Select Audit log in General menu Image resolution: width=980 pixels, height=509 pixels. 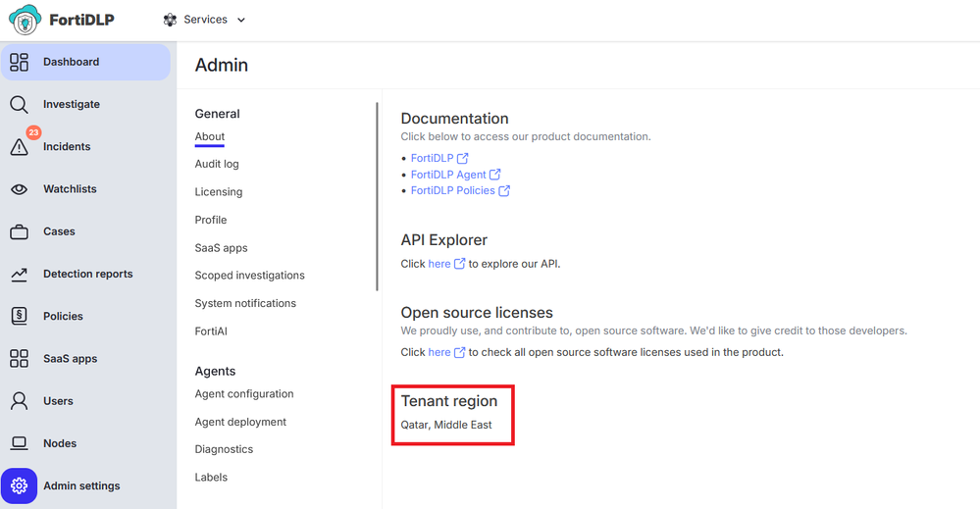point(217,164)
